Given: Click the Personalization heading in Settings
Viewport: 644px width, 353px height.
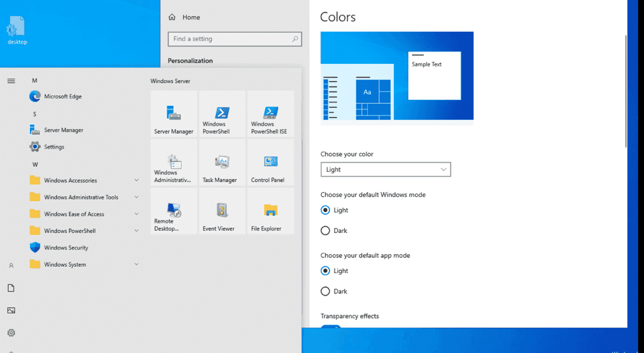Looking at the screenshot, I should 190,61.
